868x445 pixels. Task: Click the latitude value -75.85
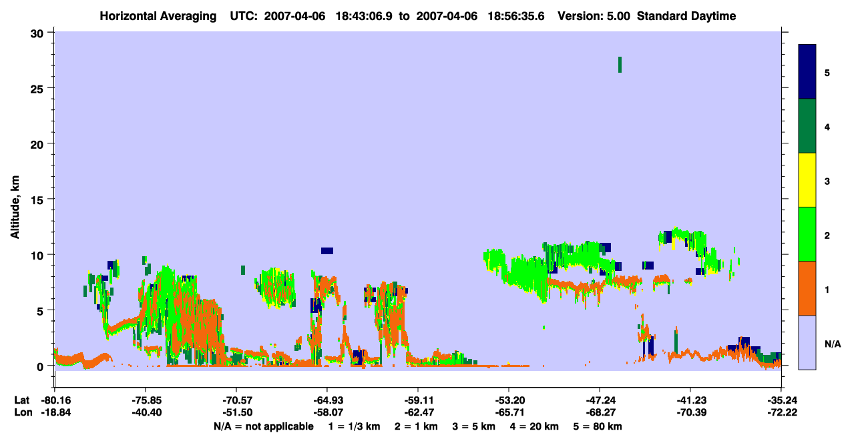point(146,400)
